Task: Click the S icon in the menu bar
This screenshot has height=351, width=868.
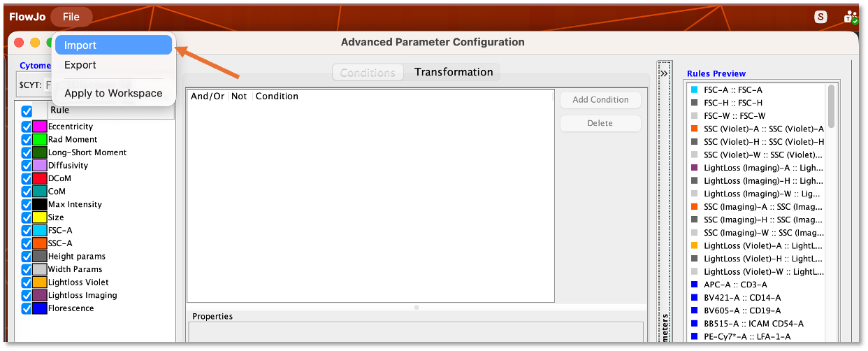Action: 820,17
